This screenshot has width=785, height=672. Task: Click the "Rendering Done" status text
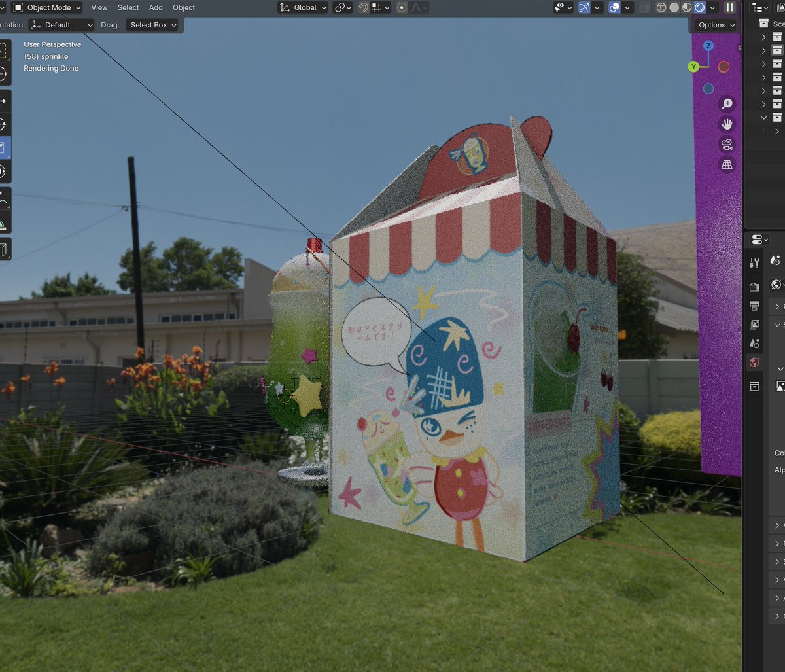51,68
